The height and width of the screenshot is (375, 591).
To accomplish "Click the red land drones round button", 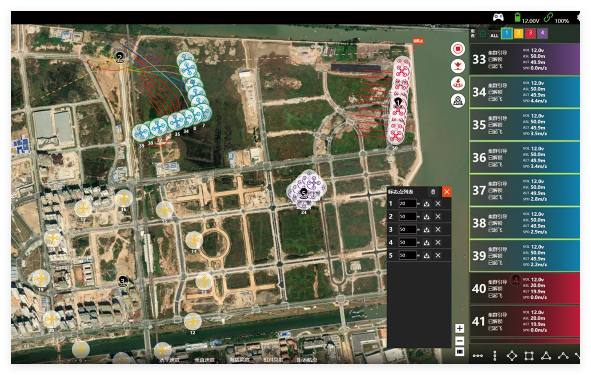I will [x=458, y=66].
